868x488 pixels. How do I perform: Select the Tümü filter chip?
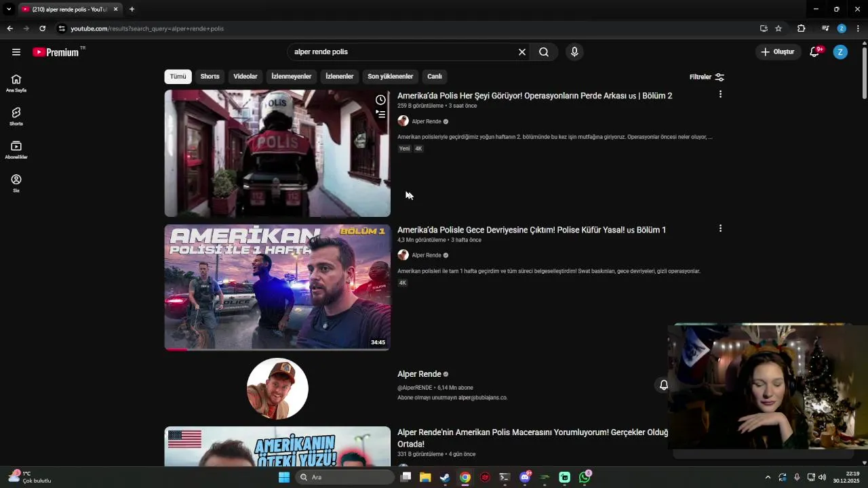178,77
